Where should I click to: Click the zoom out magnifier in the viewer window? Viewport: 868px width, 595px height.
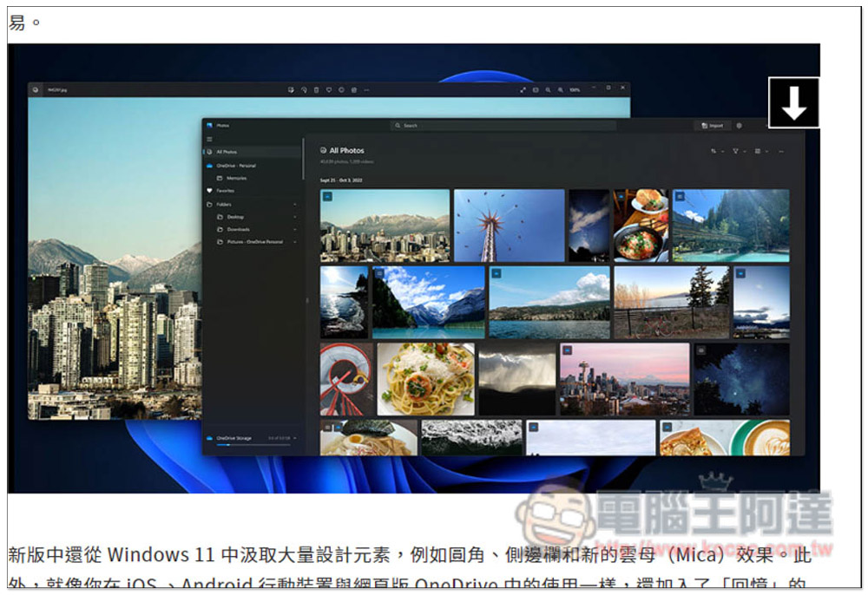[x=548, y=89]
